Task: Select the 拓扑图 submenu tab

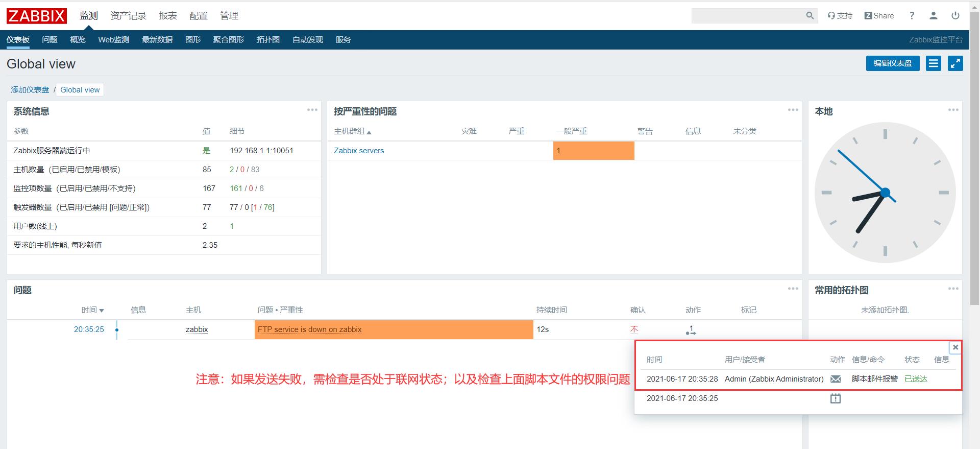Action: pyautogui.click(x=268, y=39)
